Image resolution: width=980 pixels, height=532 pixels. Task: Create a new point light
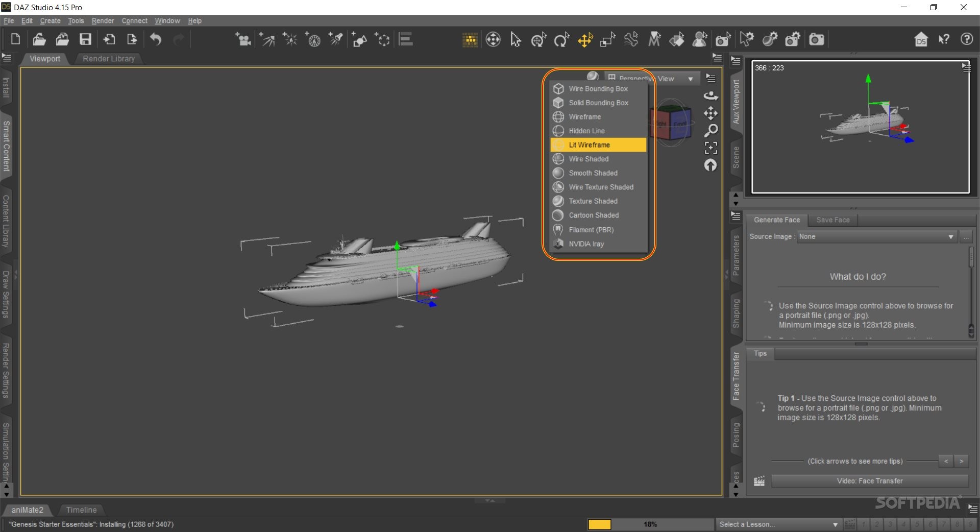point(289,39)
